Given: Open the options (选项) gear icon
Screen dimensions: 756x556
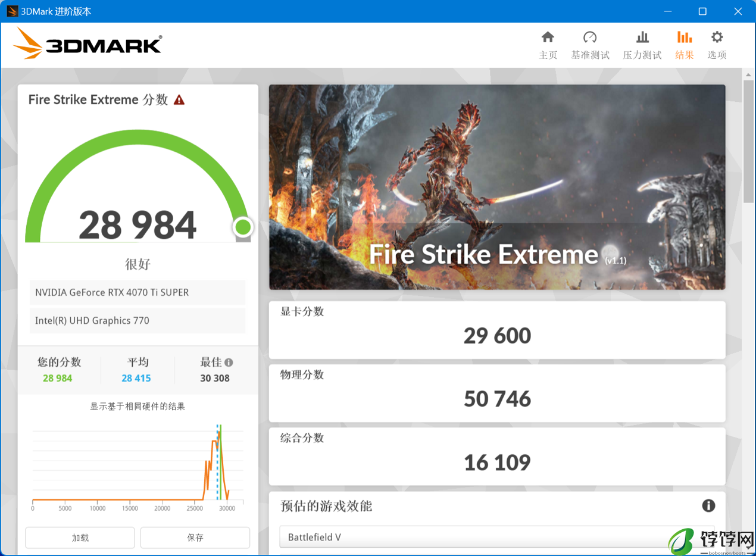Looking at the screenshot, I should point(717,38).
